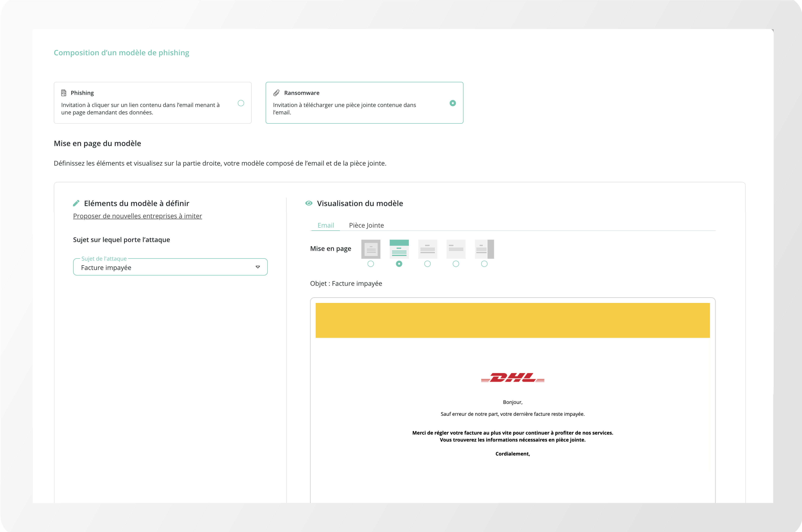Open Proposer de nouvelles entreprises à imiter link
This screenshot has height=532, width=802.
click(137, 216)
